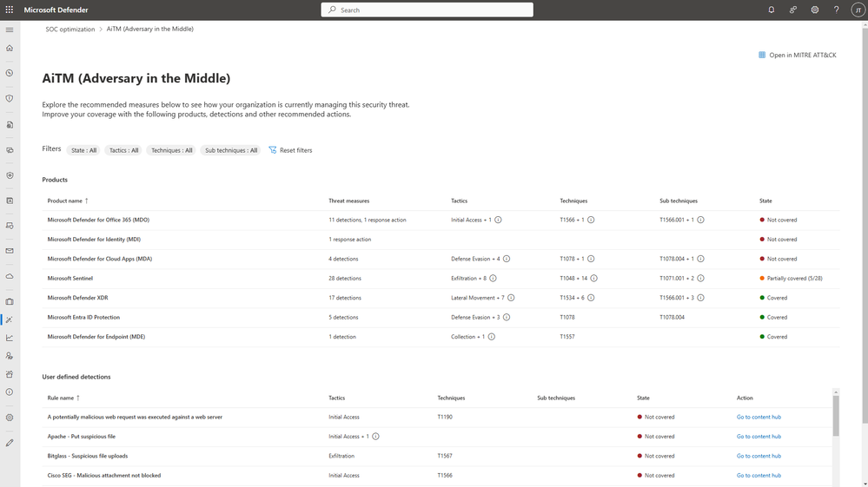The image size is (868, 487).
Task: Show info for Defense Evasion + 4 tactics
Action: [x=507, y=259]
